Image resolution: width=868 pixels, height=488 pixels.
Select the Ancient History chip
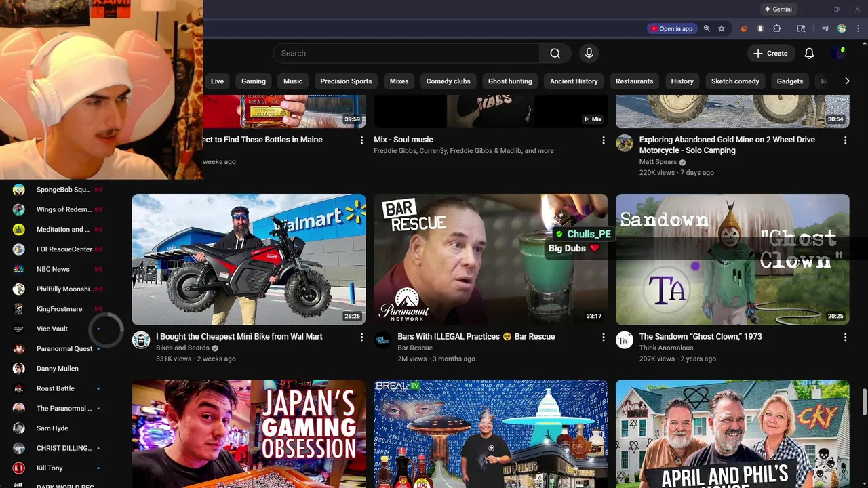click(x=574, y=81)
